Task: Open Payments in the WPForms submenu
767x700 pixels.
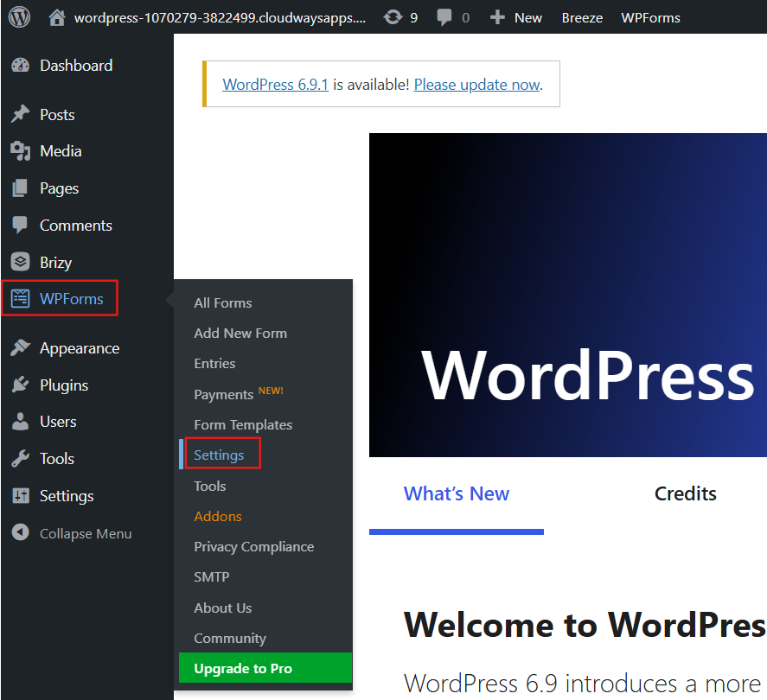Action: click(x=223, y=394)
